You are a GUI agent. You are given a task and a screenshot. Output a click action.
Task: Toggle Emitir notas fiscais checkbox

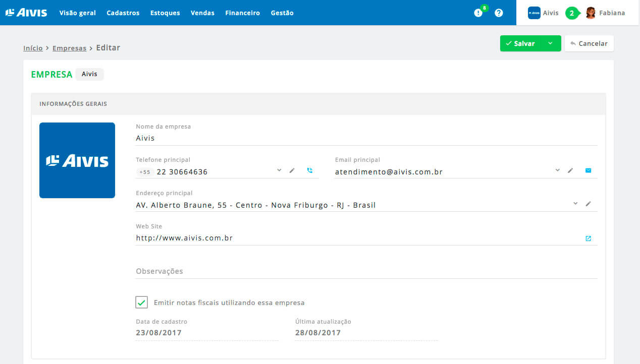click(x=141, y=302)
